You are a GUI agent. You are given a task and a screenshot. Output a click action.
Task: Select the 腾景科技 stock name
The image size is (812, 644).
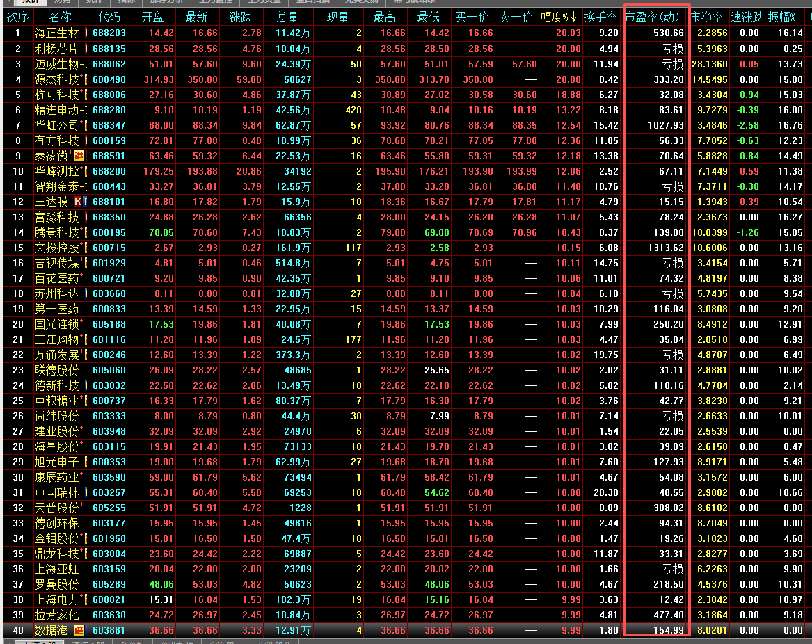[57, 232]
